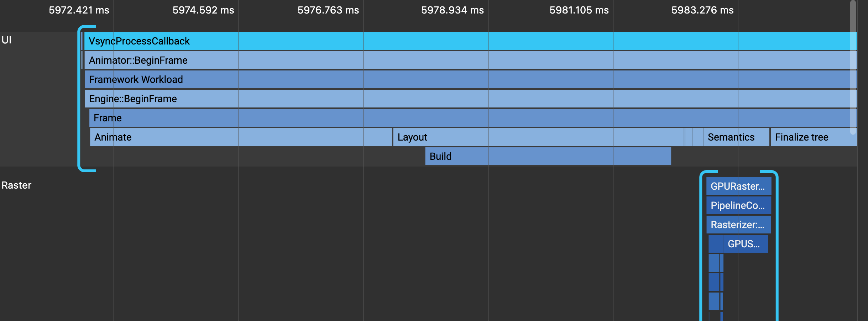This screenshot has width=868, height=321.
Task: Select the GPURaster event in Raster track
Action: point(739,186)
